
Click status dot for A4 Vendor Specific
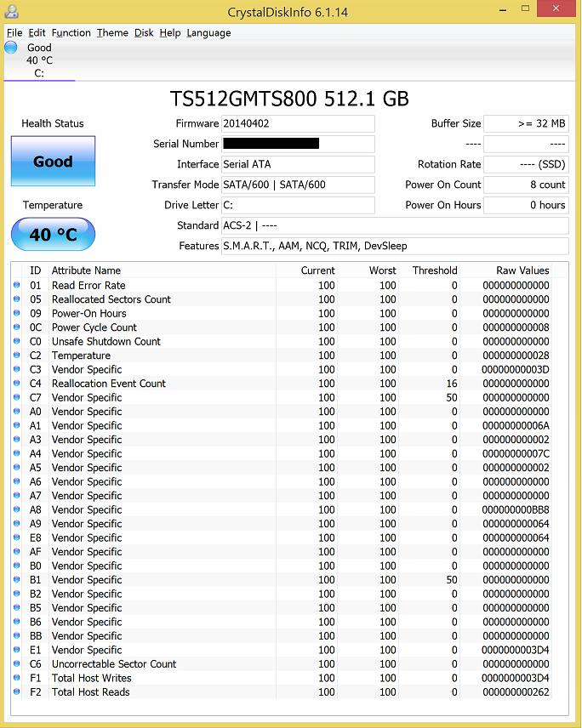point(17,453)
